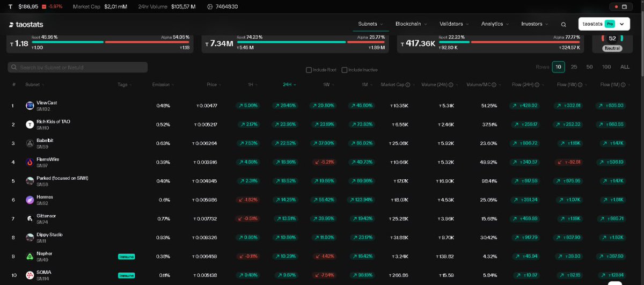Expand the taostats Pro account dropdown

(604, 24)
